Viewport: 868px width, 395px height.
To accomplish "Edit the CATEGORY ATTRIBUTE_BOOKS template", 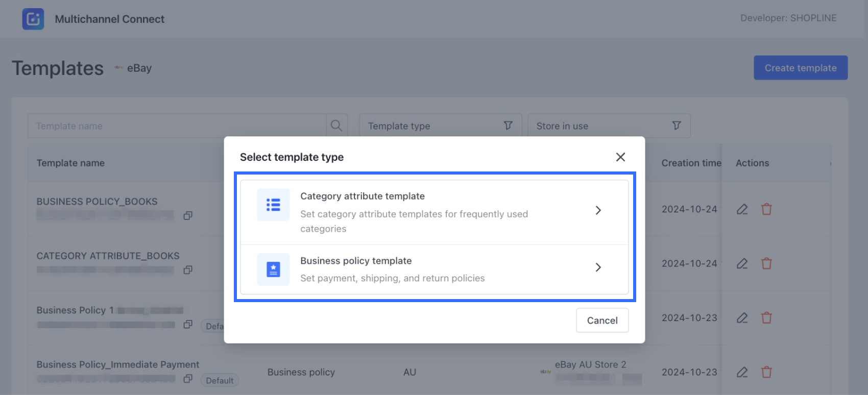I will 742,264.
